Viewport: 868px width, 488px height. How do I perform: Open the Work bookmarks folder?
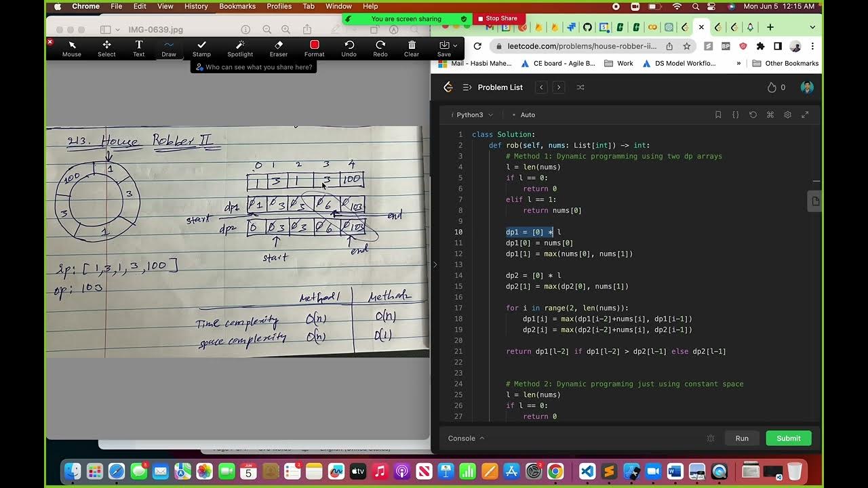(618, 63)
